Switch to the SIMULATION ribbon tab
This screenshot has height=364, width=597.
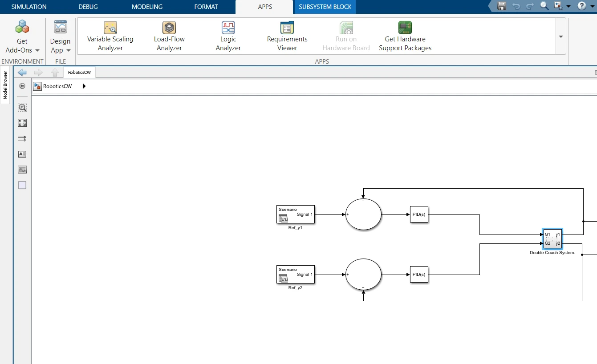tap(28, 7)
